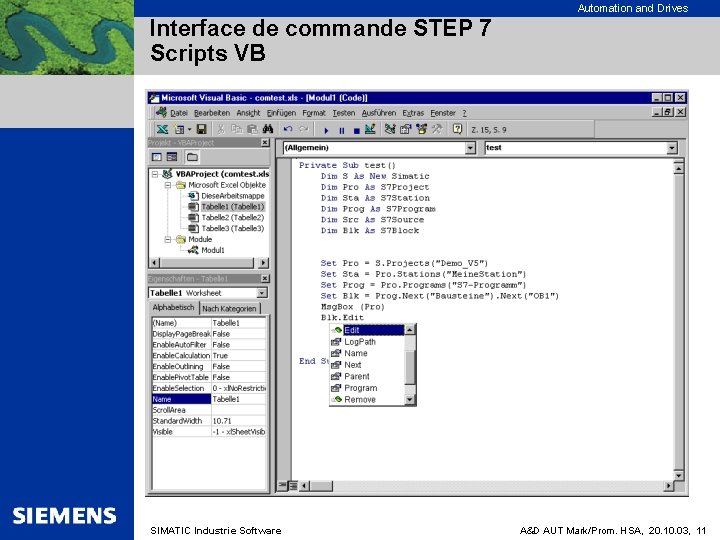Collapse the Module folder node

[x=168, y=240]
